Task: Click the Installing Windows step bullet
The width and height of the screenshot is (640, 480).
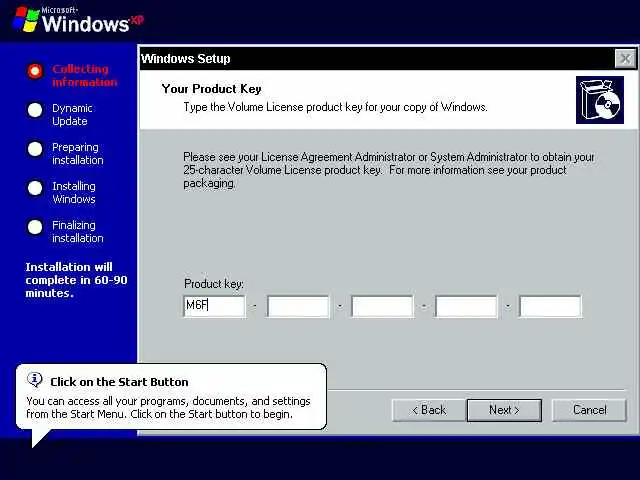Action: point(35,188)
